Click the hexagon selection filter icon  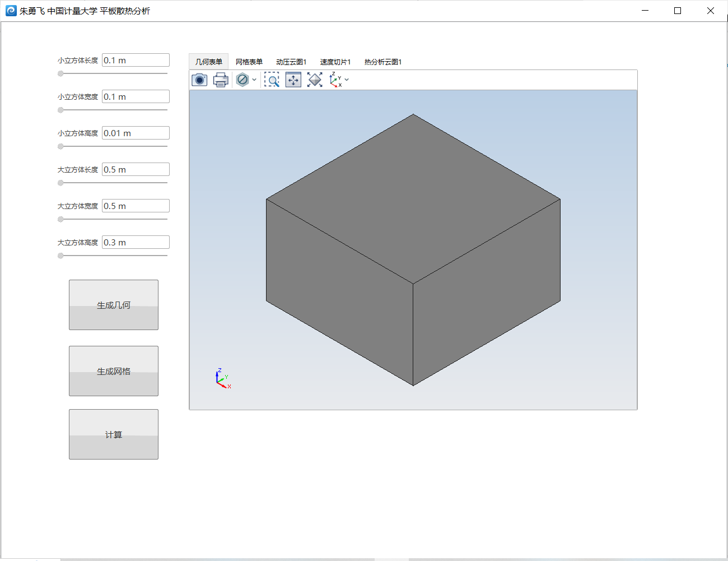(242, 80)
